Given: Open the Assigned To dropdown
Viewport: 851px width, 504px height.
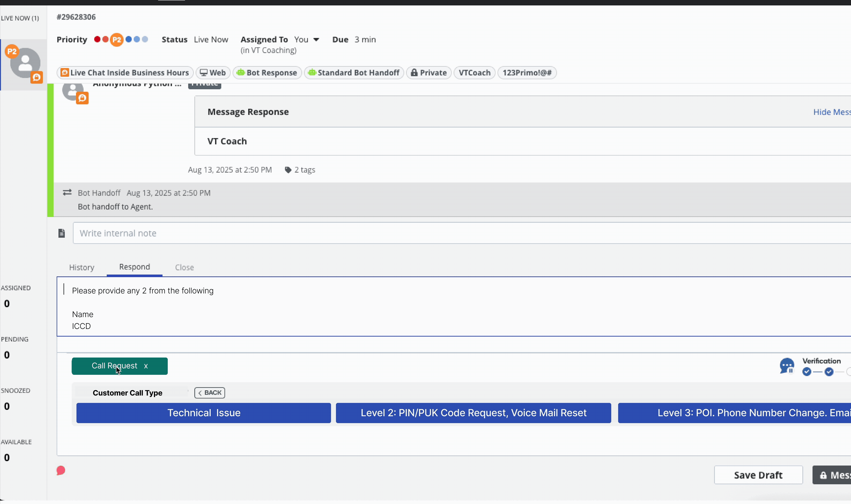Looking at the screenshot, I should 316,39.
